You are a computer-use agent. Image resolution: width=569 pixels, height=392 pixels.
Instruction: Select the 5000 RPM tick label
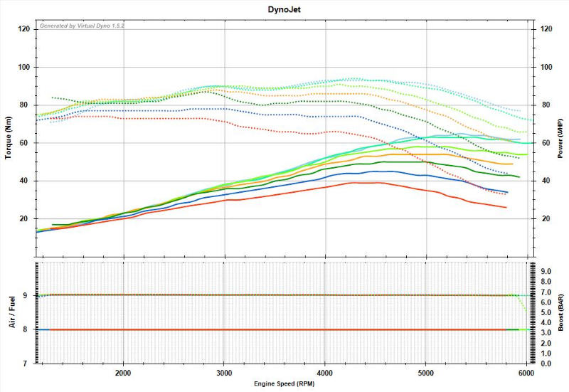point(427,373)
